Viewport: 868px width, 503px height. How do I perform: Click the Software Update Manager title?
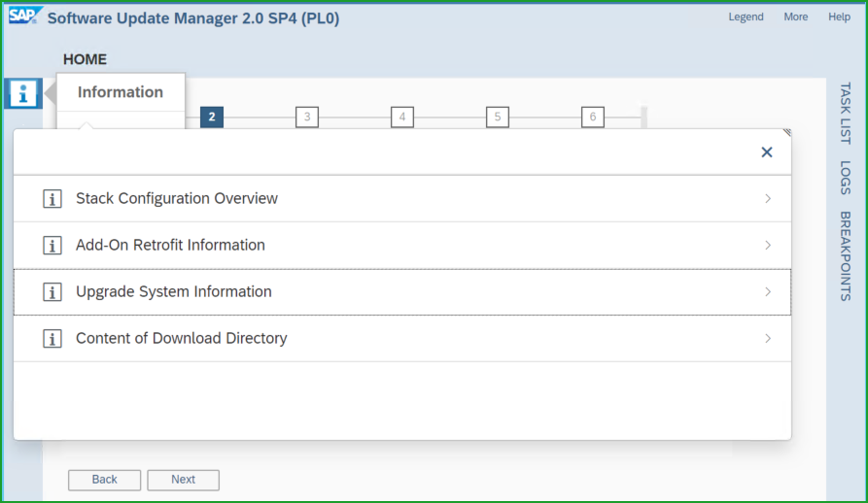(x=193, y=18)
